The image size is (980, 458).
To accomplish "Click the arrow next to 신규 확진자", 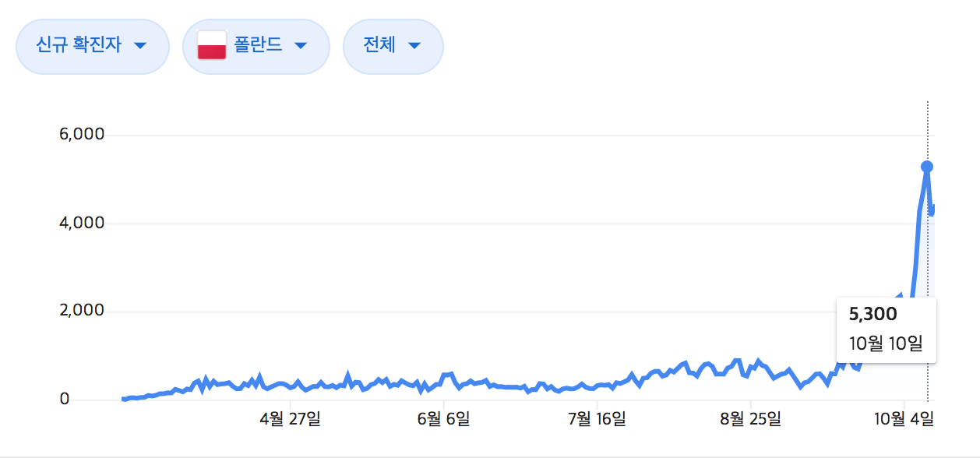I will (140, 46).
